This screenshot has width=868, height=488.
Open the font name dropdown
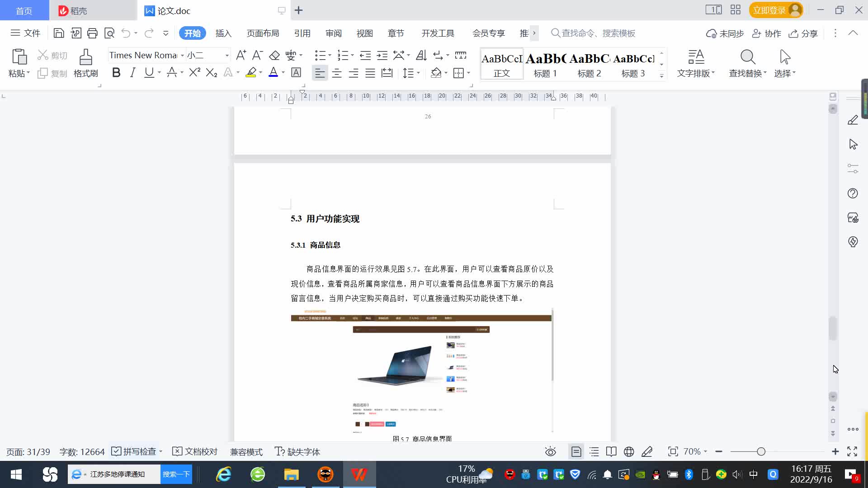tap(182, 55)
